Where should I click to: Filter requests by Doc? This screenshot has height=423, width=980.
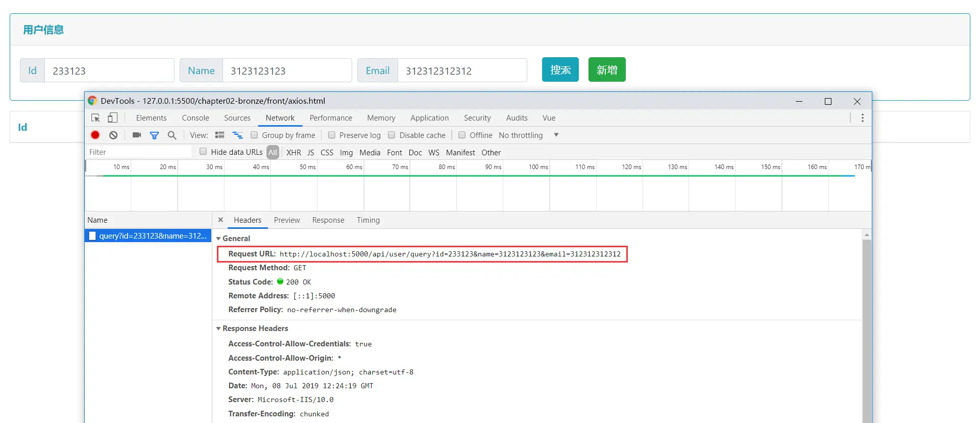pos(415,152)
